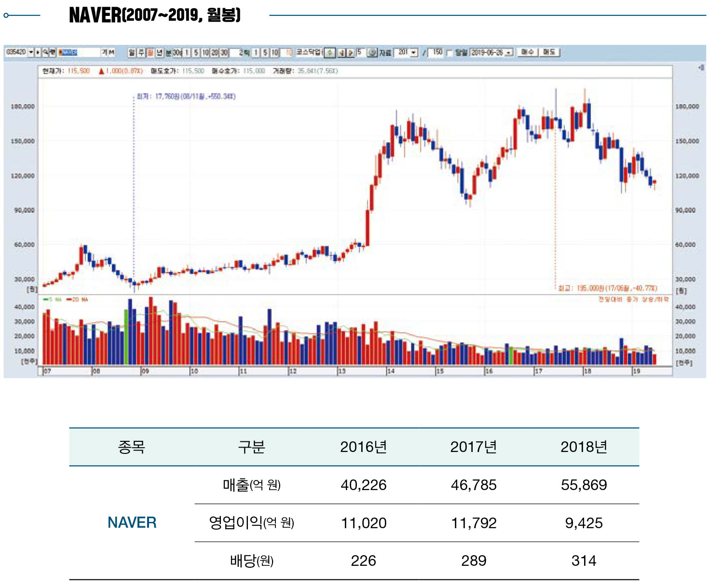This screenshot has width=709, height=588.
Task: Toggle the 당일 checkbox
Action: pos(450,53)
